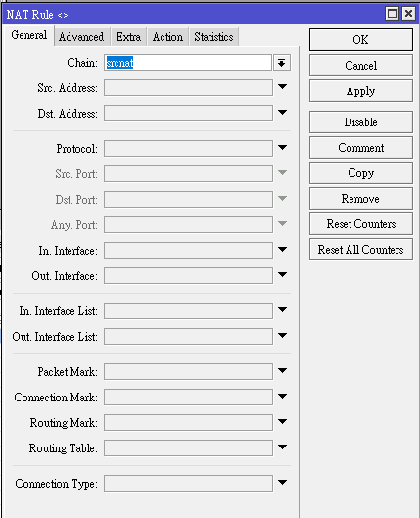The width and height of the screenshot is (420, 518).
Task: Click into the Chain text field
Action: (188, 63)
